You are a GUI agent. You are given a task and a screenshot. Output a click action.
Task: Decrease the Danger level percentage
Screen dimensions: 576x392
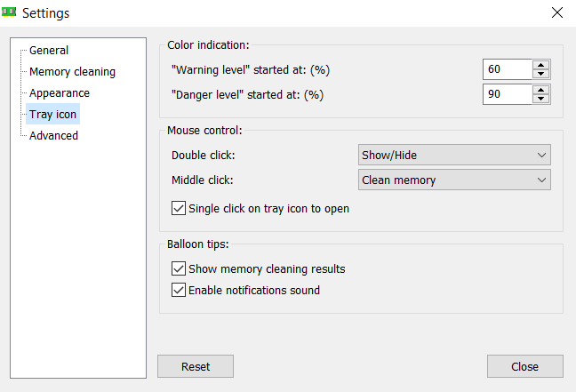(x=540, y=100)
